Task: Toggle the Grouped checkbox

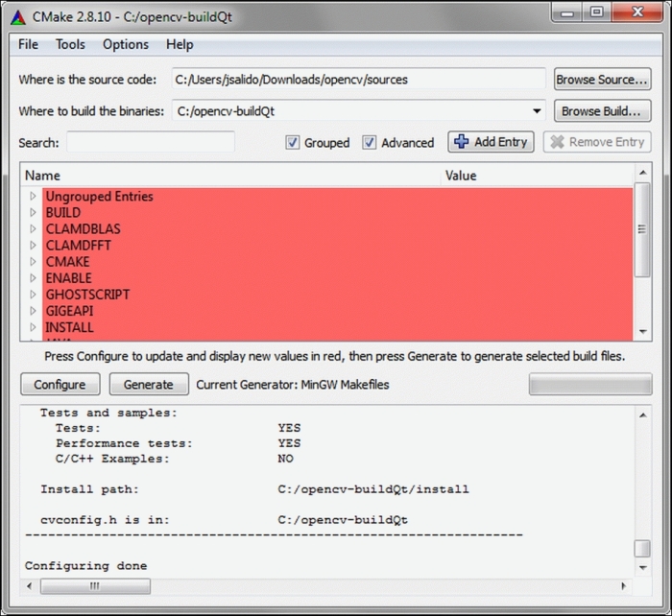Action: point(293,142)
